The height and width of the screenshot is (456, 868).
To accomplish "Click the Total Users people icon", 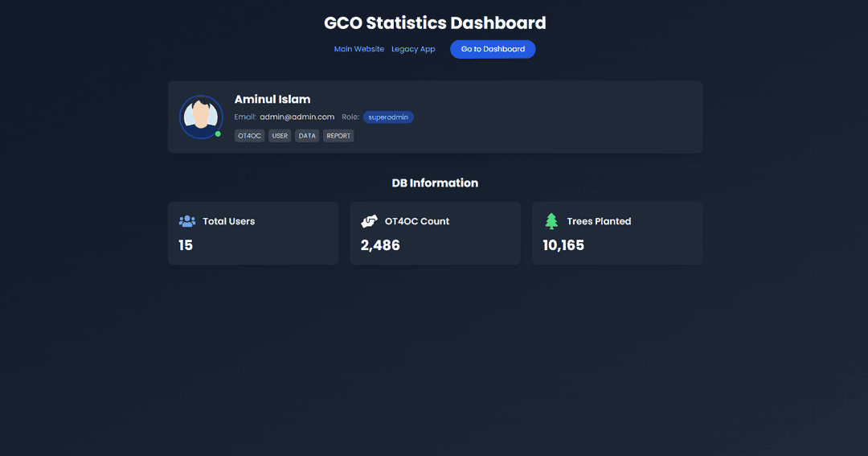I will (187, 221).
